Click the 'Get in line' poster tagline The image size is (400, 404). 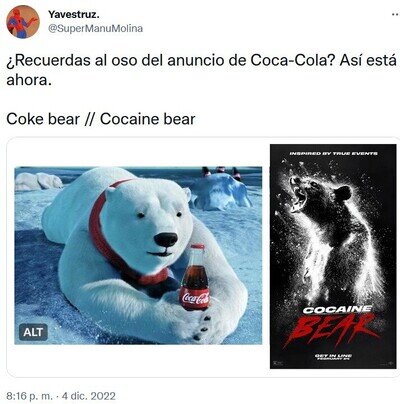tap(333, 357)
